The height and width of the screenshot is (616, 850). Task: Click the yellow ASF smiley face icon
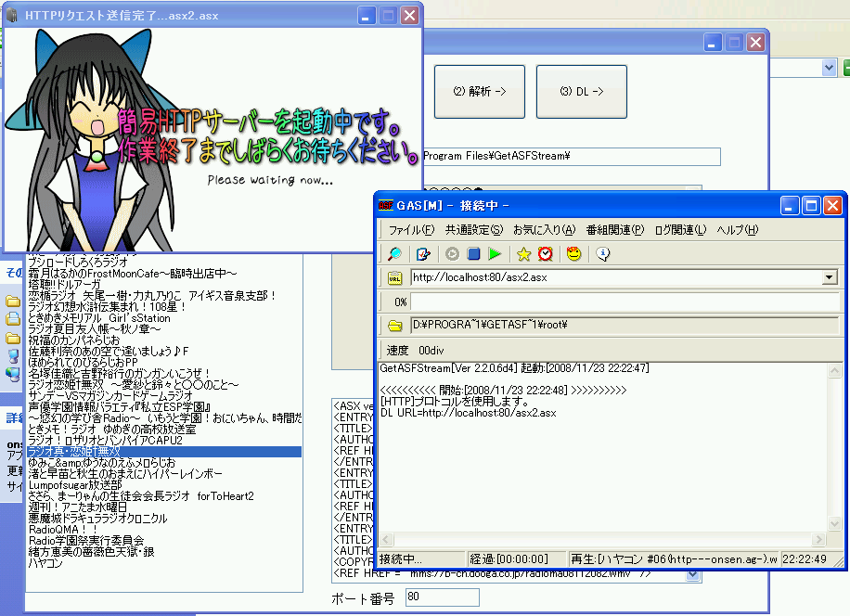(573, 253)
